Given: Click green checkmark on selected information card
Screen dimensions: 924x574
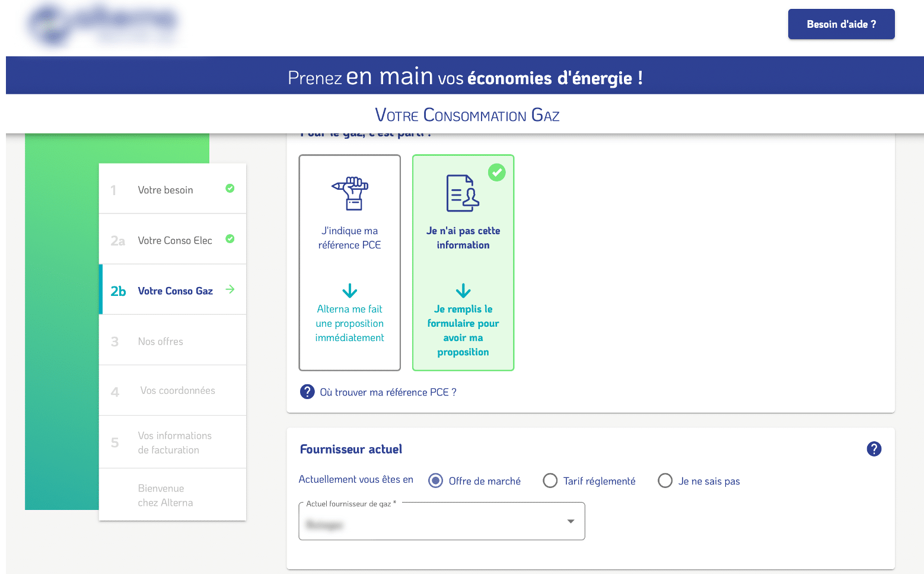Looking at the screenshot, I should (x=496, y=173).
